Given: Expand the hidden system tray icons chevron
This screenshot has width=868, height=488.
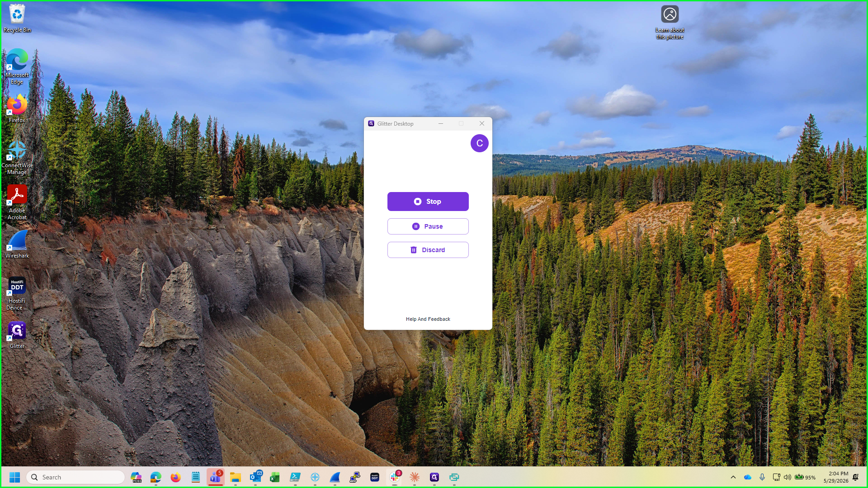Looking at the screenshot, I should pyautogui.click(x=733, y=477).
